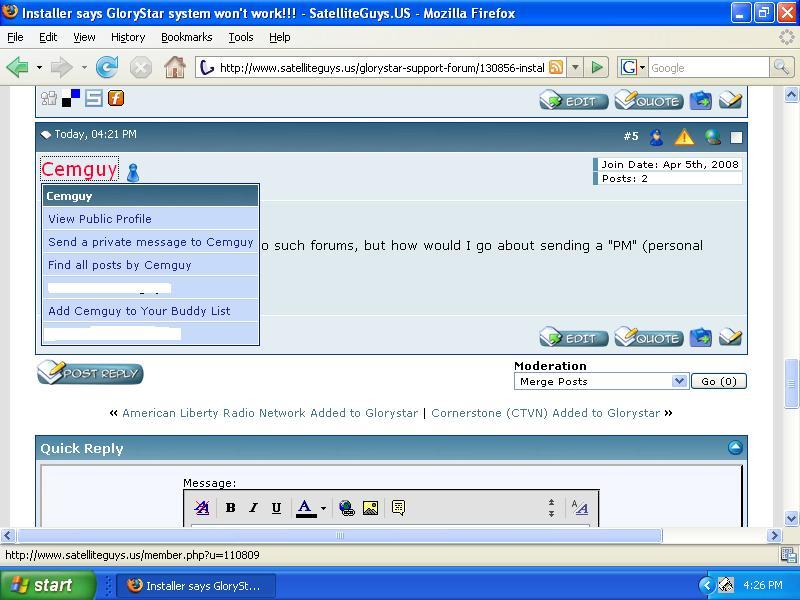Click the quick reply icon on the upper post
This screenshot has height=600, width=800.
tap(730, 101)
